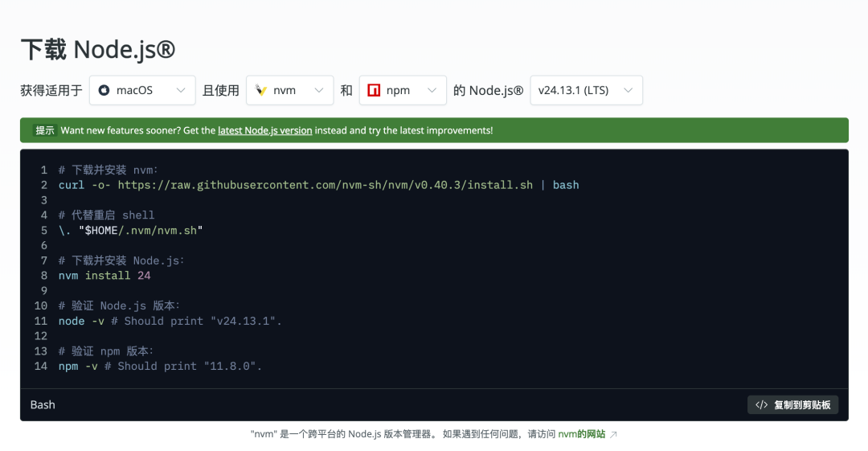Click the # 下载并安装 nvm: comment
Image resolution: width=868 pixels, height=451 pixels.
(108, 170)
